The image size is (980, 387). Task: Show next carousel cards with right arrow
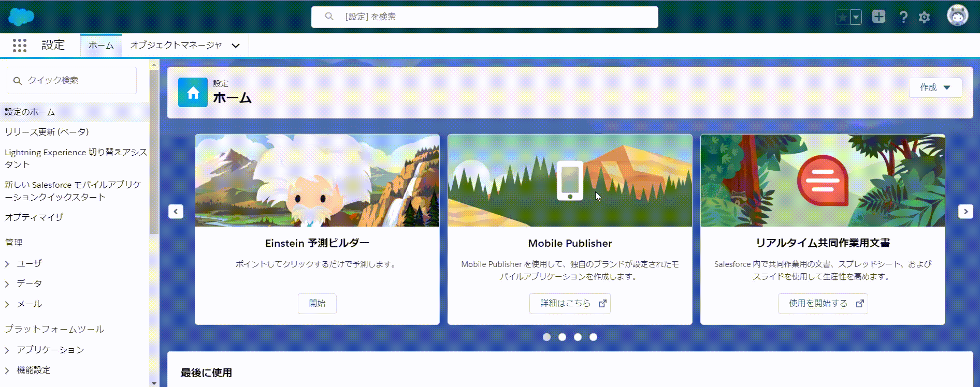pos(965,212)
